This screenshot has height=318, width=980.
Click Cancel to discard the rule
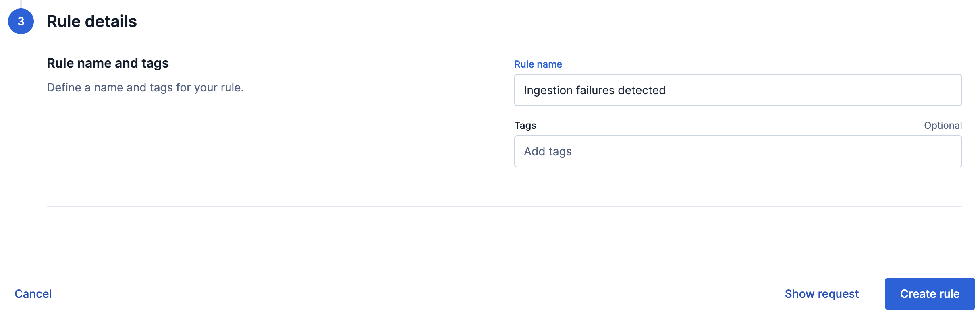click(x=33, y=293)
